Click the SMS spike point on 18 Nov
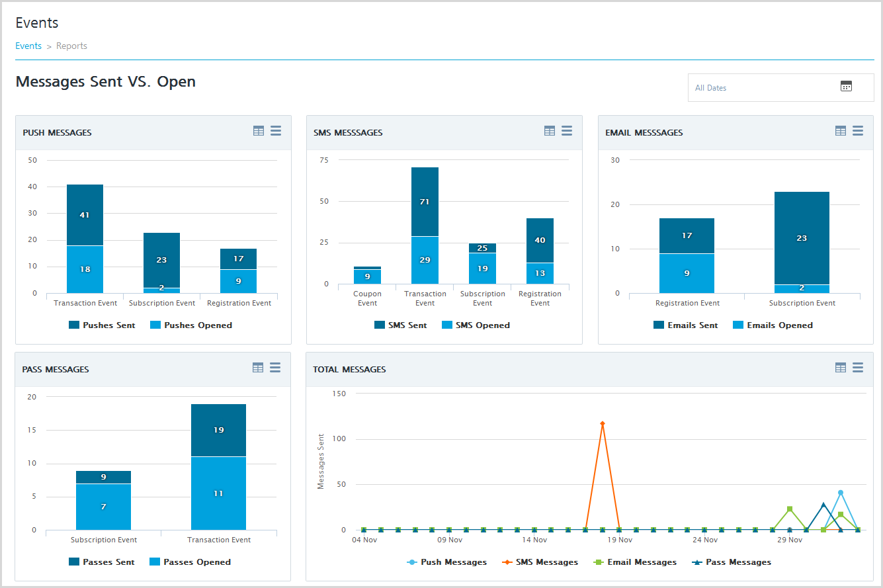The width and height of the screenshot is (883, 588). coord(602,423)
